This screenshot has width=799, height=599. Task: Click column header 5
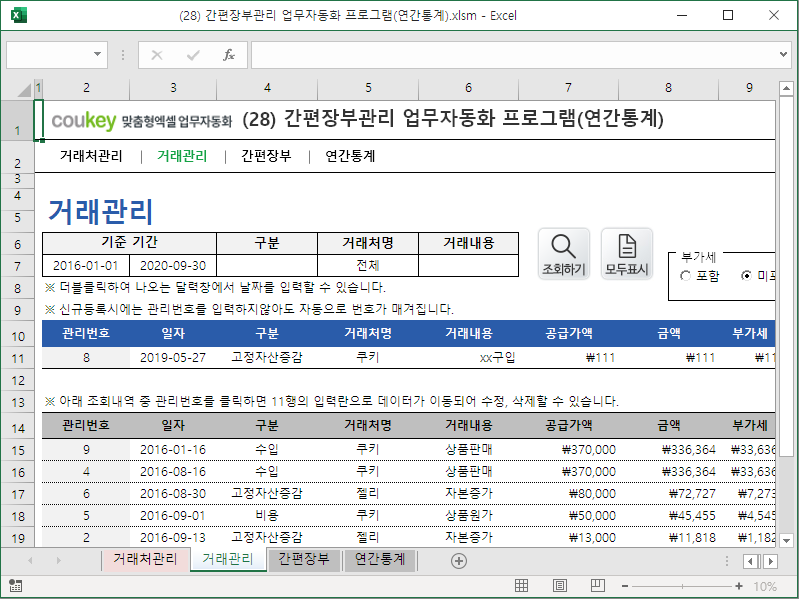(x=368, y=89)
